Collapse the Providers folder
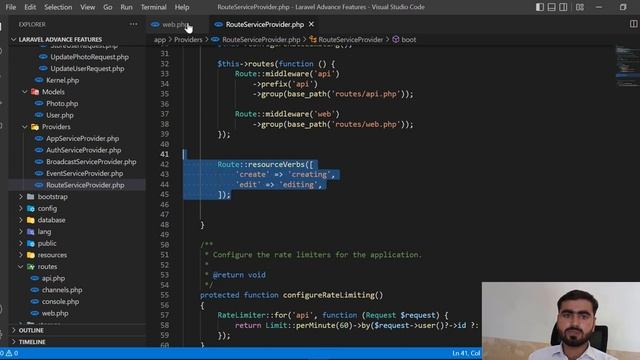 (24, 127)
